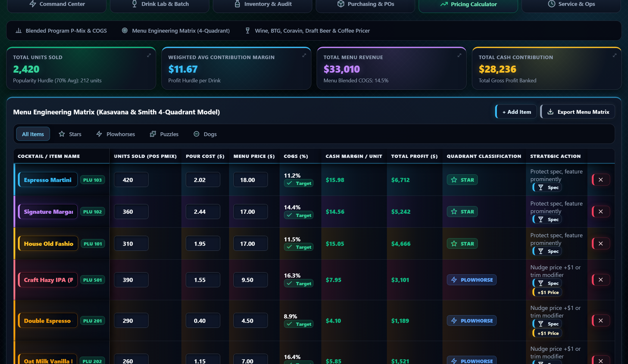Click the STAR badge for House Old Fashioned
This screenshot has width=628, height=364.
[x=462, y=243]
